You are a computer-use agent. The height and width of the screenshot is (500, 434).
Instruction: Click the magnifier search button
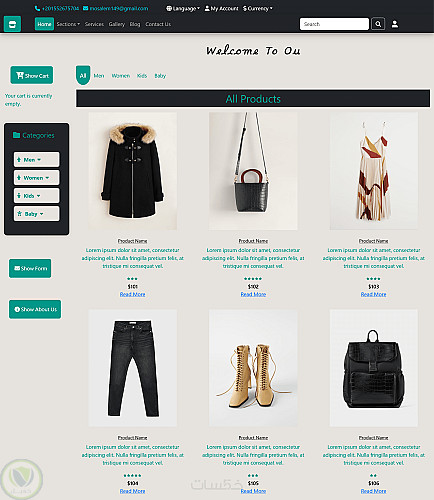pos(378,24)
